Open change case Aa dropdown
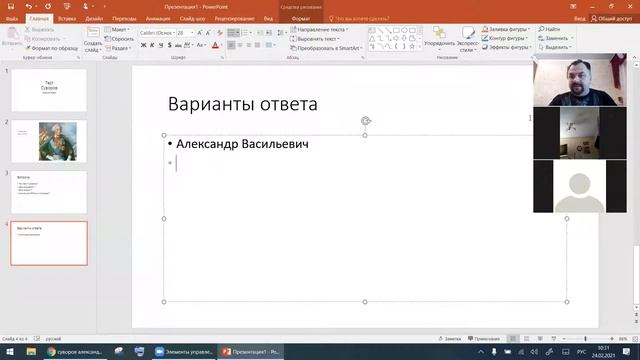This screenshot has width=640, height=360. [x=201, y=45]
